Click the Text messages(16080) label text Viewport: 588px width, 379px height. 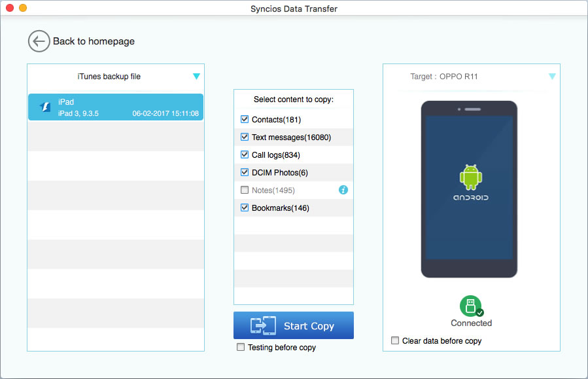click(x=291, y=137)
